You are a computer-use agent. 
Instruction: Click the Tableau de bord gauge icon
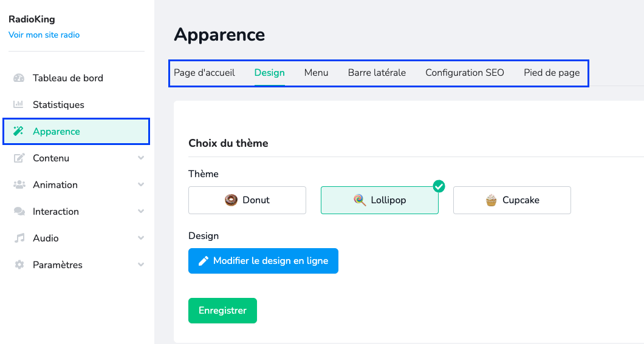[x=19, y=78]
